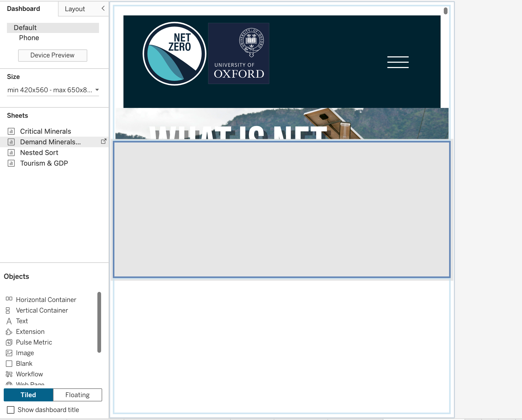Enable Show dashboard title checkbox
Screen dimensions: 522x420
pyautogui.click(x=11, y=410)
